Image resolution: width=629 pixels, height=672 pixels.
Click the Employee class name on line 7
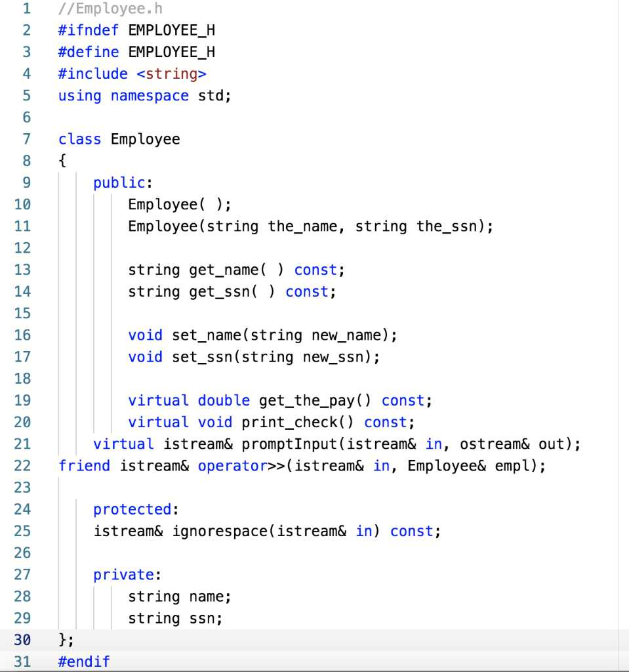coord(145,139)
